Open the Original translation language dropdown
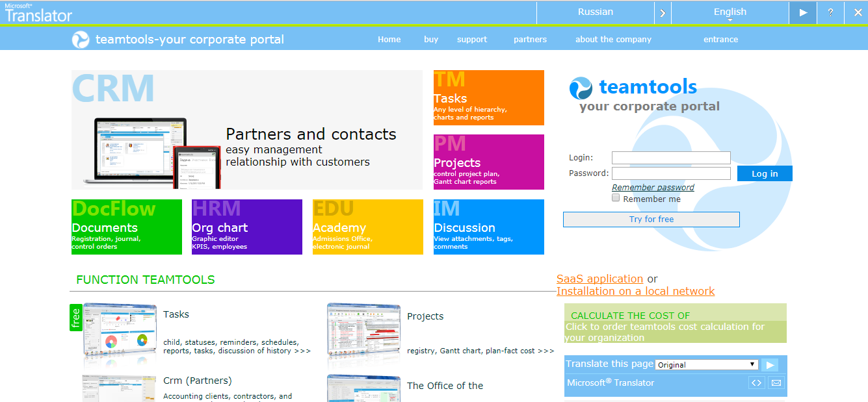This screenshot has height=402, width=868. [x=706, y=364]
